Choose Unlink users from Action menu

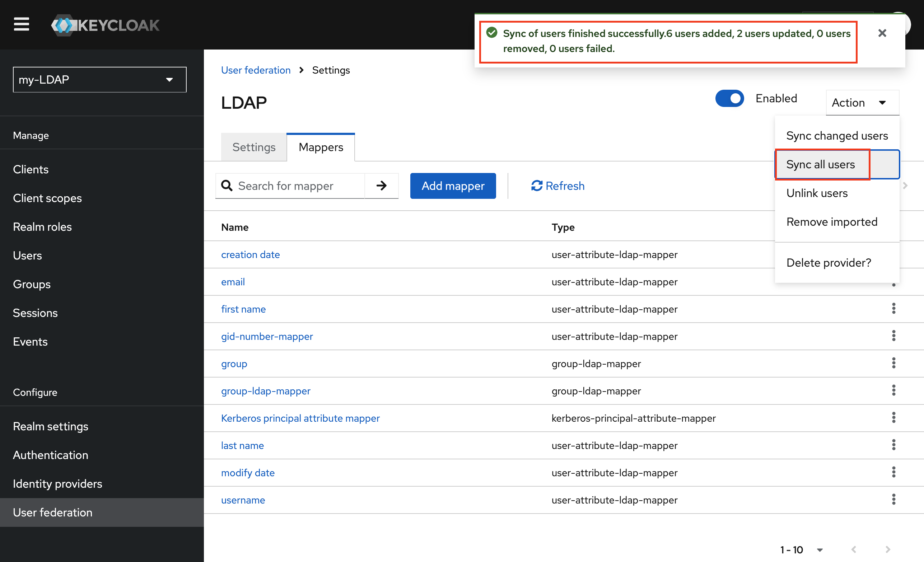click(817, 193)
